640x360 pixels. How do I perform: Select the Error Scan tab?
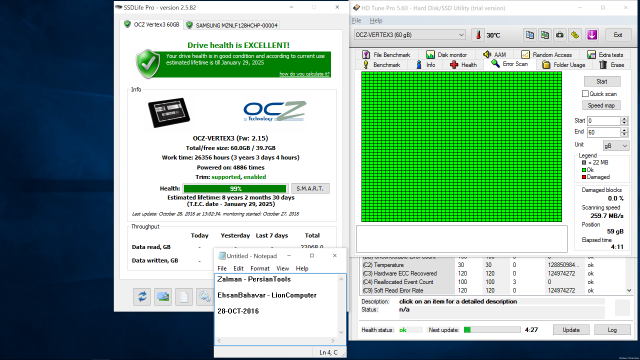509,64
